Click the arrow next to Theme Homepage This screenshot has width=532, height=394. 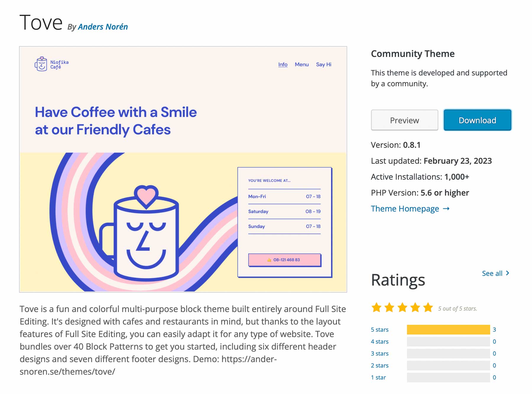446,209
